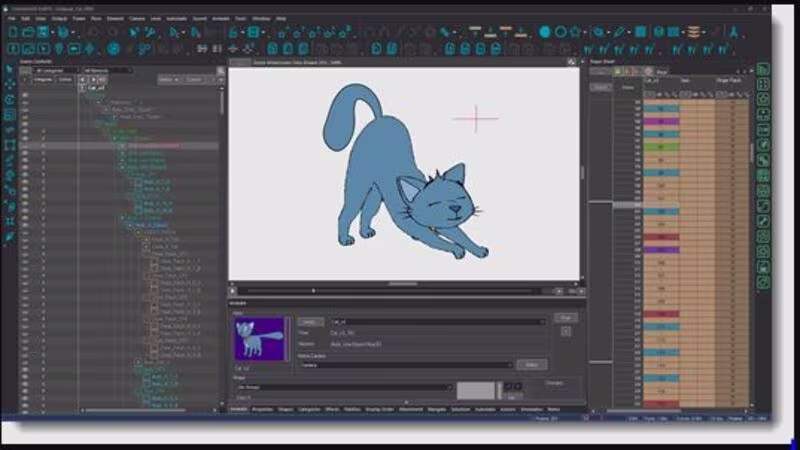Open the Cat_v2 model dropdown in Animate panel
800x450 pixels.
coord(437,322)
